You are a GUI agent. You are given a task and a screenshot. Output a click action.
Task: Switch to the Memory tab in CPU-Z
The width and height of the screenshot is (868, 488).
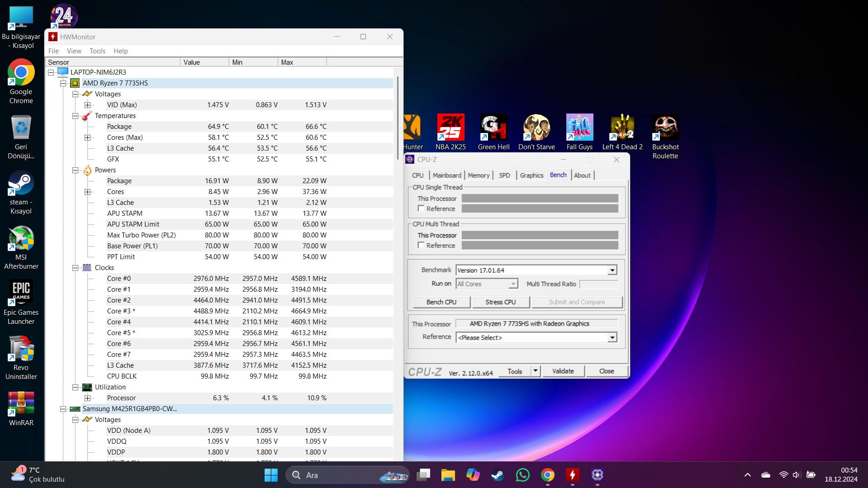pos(478,175)
